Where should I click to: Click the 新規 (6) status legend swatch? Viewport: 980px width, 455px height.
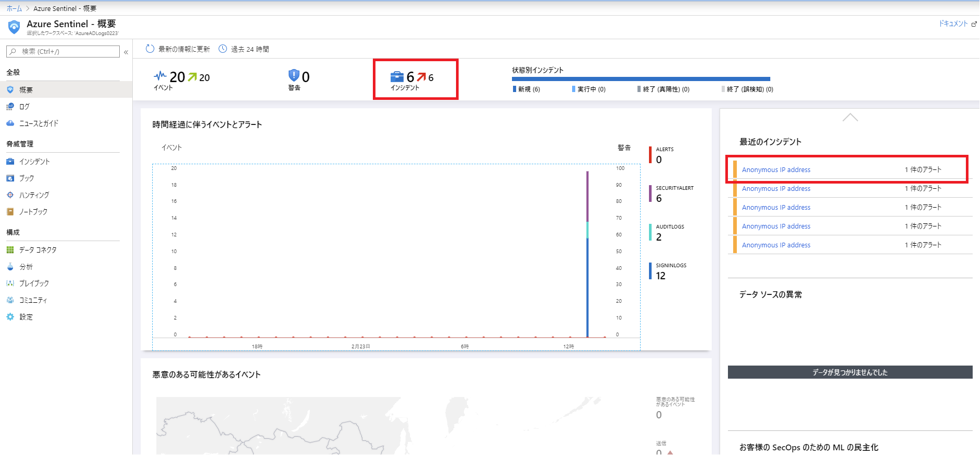click(x=515, y=89)
